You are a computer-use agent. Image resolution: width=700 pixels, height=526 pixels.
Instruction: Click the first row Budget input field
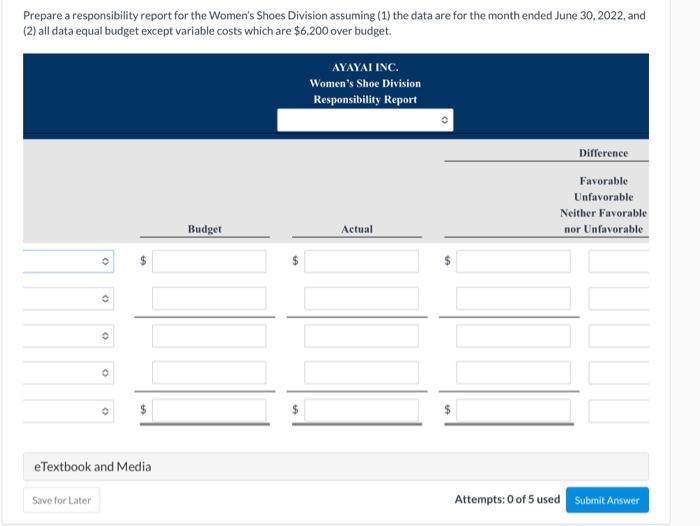[209, 261]
